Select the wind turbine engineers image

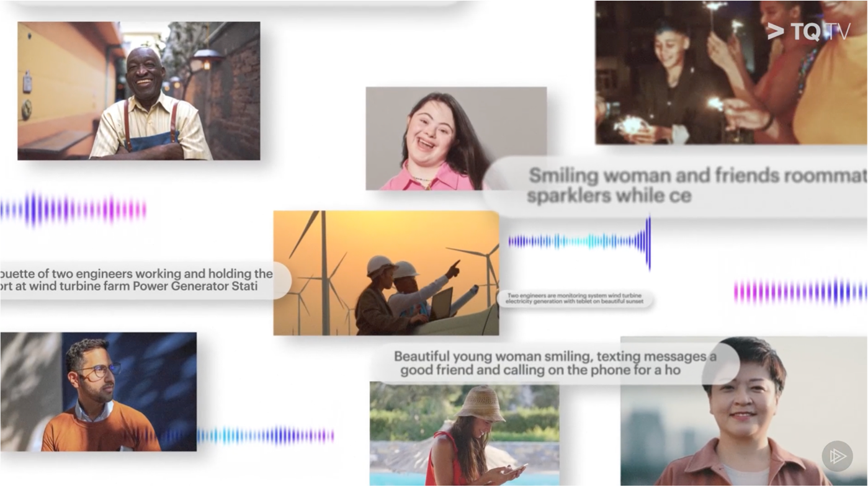386,273
